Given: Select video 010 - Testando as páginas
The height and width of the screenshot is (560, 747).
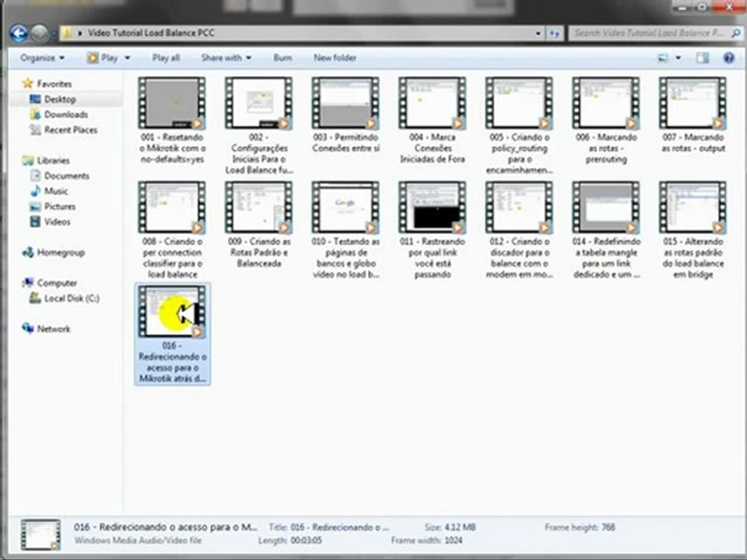Looking at the screenshot, I should click(x=345, y=230).
